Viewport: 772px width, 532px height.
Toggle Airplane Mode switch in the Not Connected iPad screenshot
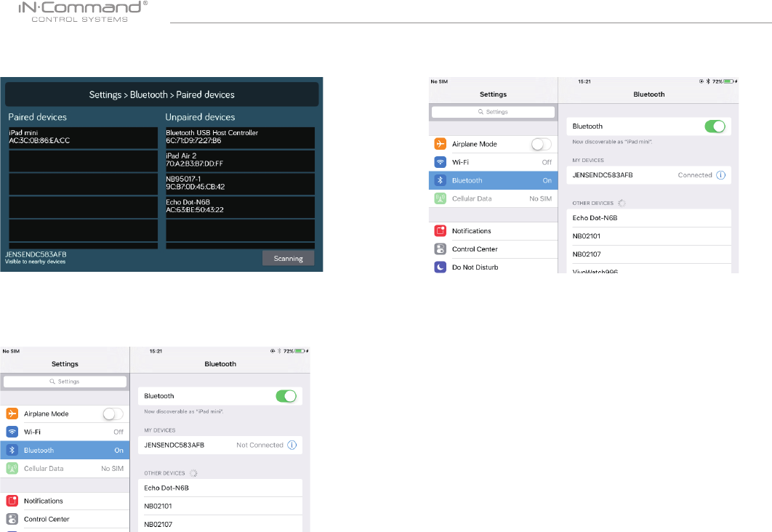[x=113, y=414]
